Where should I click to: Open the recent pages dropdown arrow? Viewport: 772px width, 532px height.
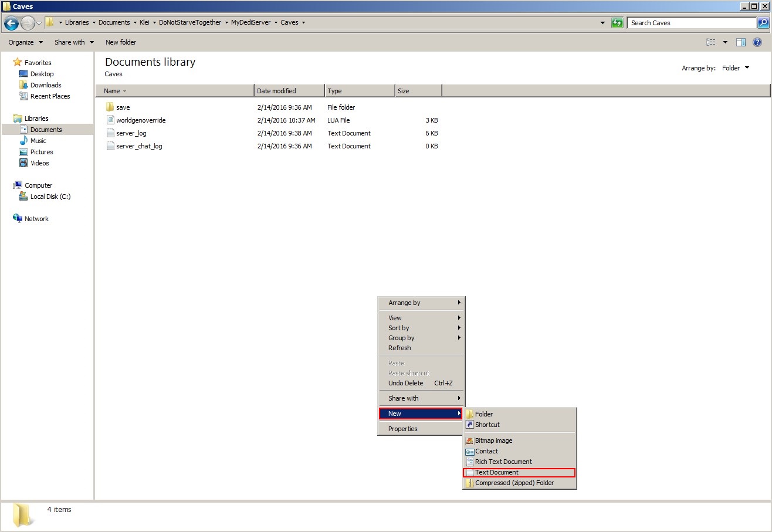[x=39, y=23]
